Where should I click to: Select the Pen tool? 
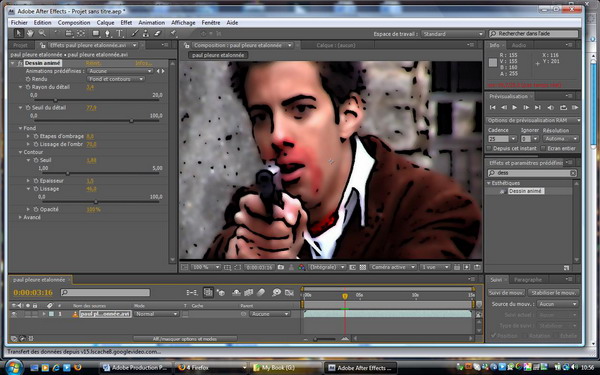[108, 34]
